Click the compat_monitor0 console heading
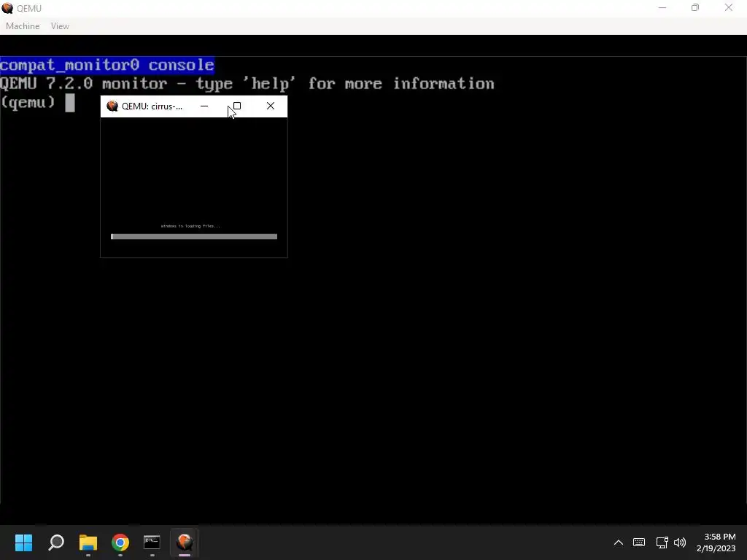Screen dimensions: 747x560 (x=107, y=65)
